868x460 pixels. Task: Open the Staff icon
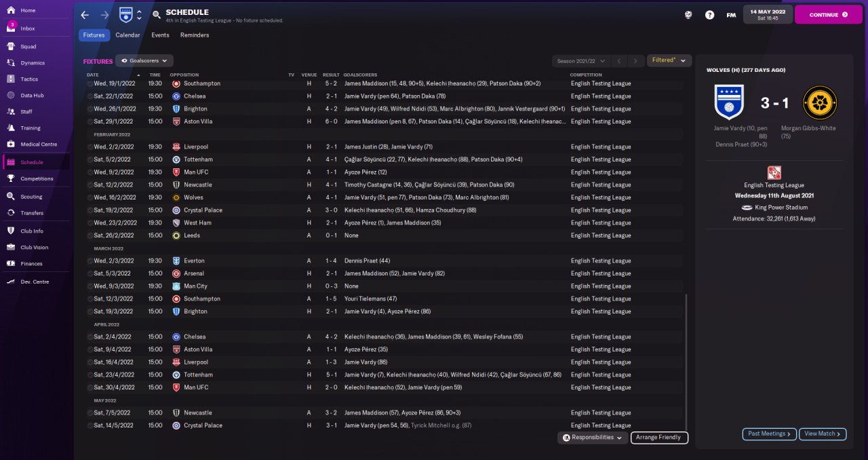pos(12,112)
